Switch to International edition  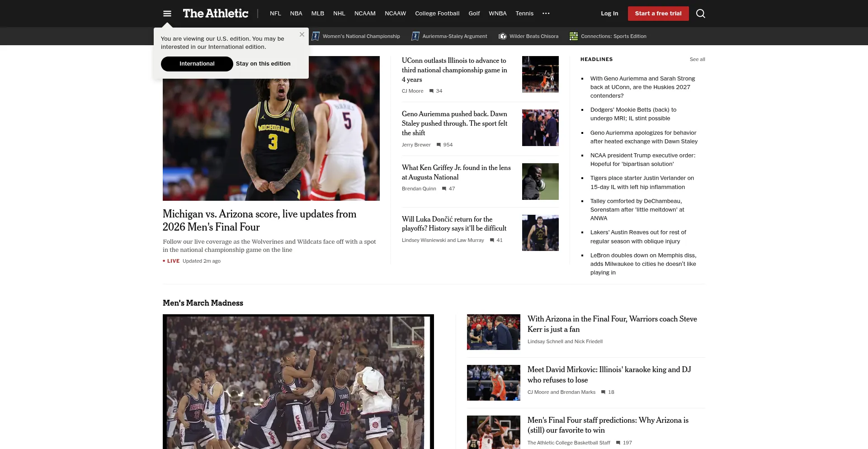pyautogui.click(x=197, y=64)
